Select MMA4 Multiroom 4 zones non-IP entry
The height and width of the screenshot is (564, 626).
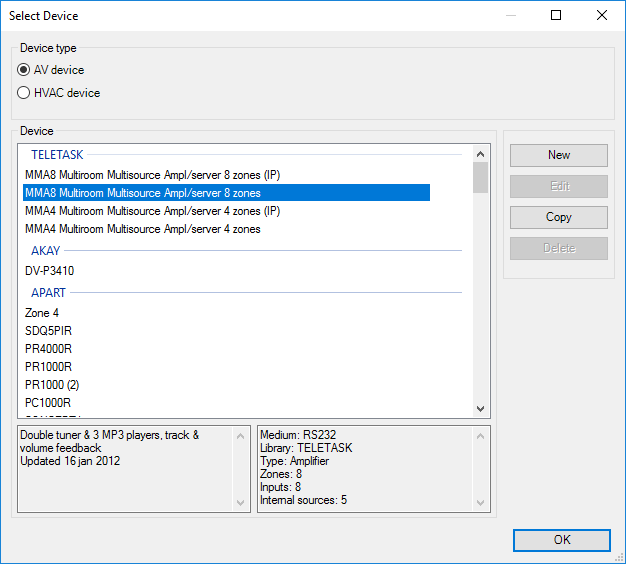(x=142, y=229)
